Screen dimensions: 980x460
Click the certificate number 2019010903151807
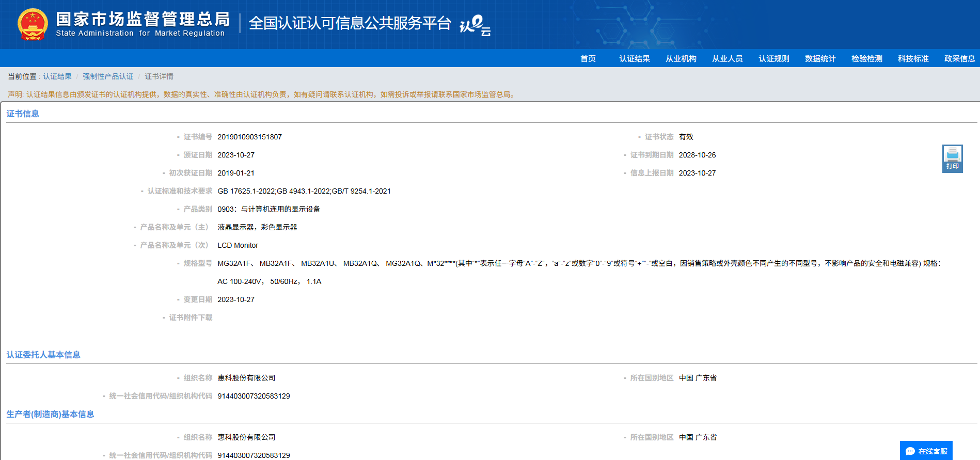249,137
